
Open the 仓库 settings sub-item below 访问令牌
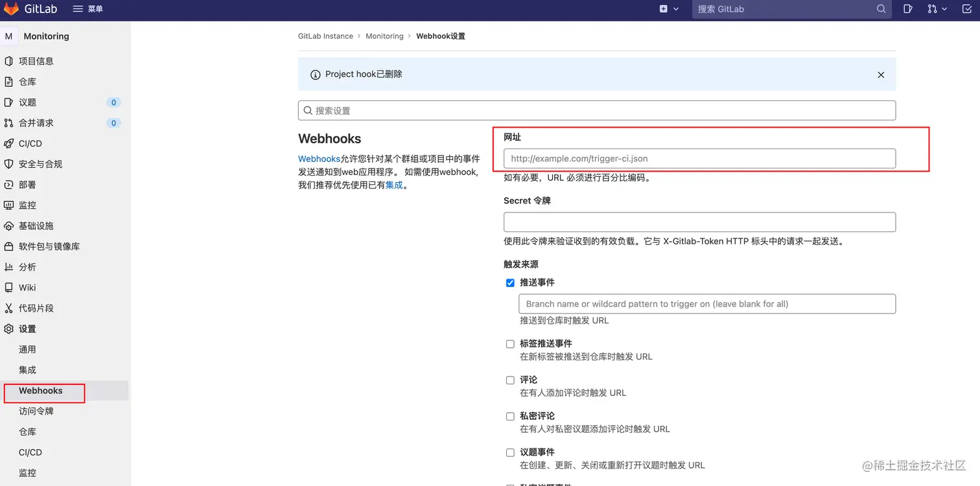(x=27, y=432)
